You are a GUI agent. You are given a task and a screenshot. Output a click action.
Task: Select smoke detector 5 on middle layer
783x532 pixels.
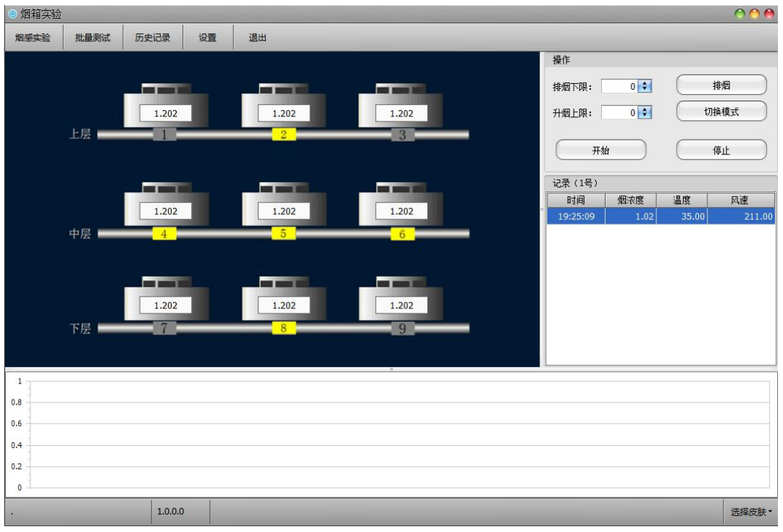(x=283, y=206)
